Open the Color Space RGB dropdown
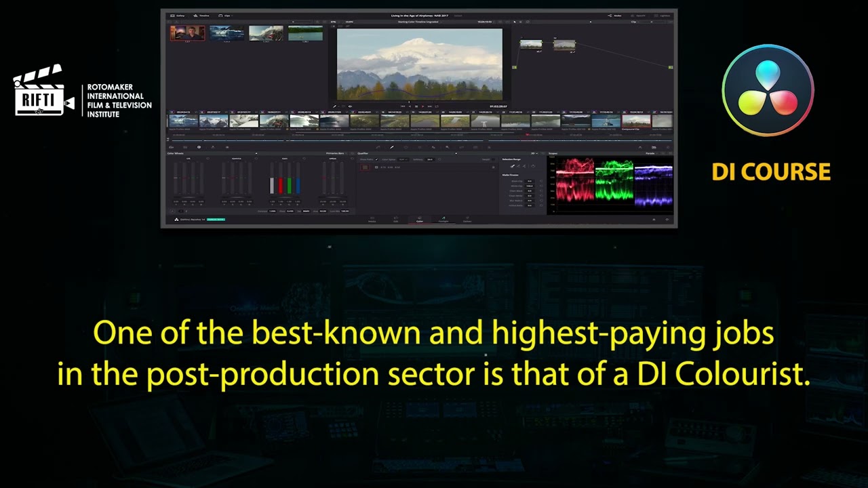868x488 pixels. click(404, 159)
